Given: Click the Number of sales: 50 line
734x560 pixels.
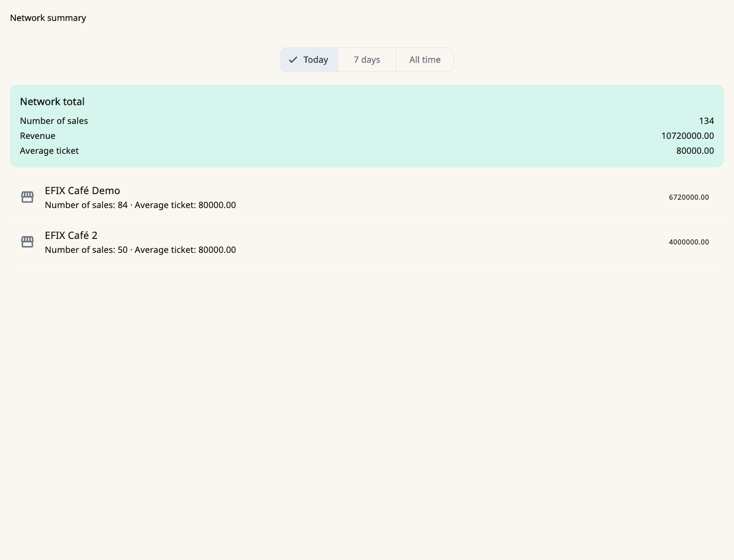Looking at the screenshot, I should pos(140,250).
